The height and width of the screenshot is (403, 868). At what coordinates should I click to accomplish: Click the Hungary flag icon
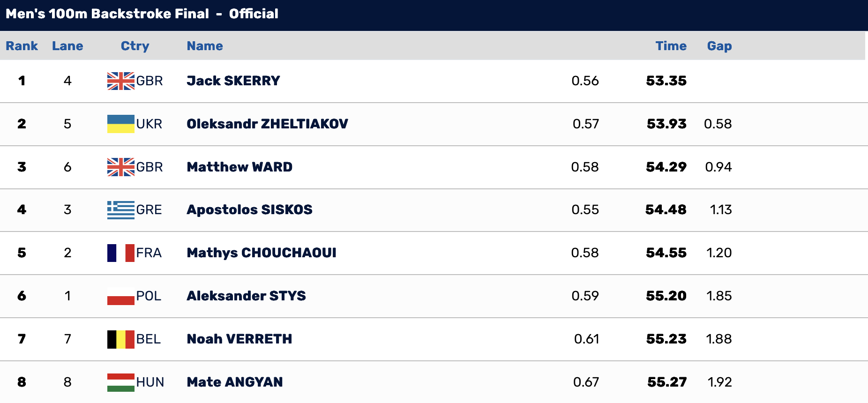pyautogui.click(x=121, y=382)
